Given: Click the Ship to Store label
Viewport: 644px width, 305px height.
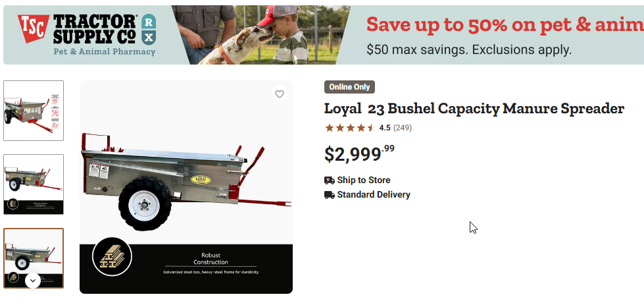Looking at the screenshot, I should point(364,180).
